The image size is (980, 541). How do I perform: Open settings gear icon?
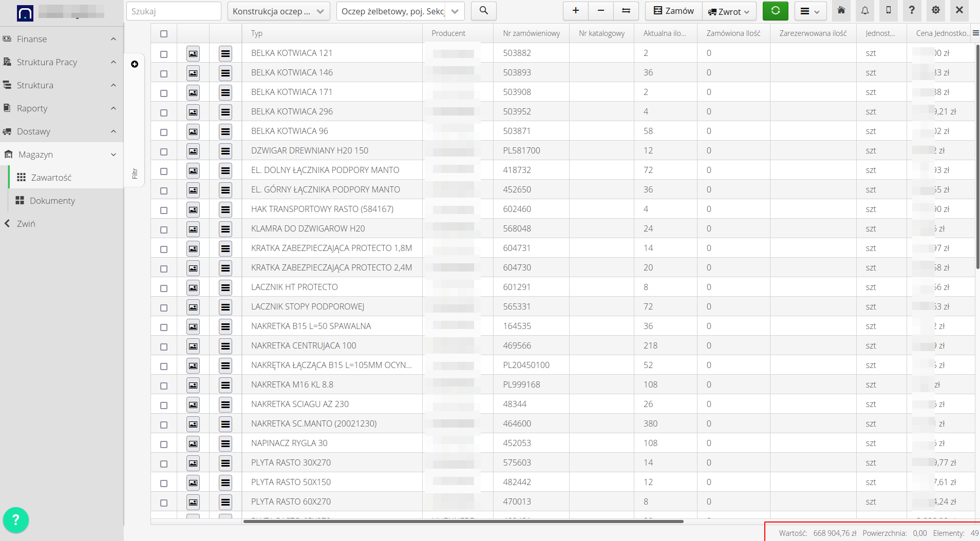coord(936,11)
